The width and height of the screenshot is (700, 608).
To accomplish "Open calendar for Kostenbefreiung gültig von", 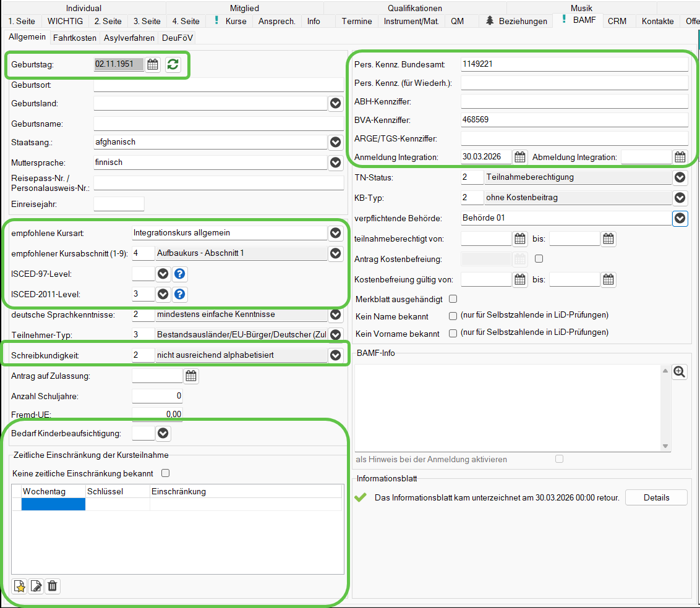I will tap(519, 280).
